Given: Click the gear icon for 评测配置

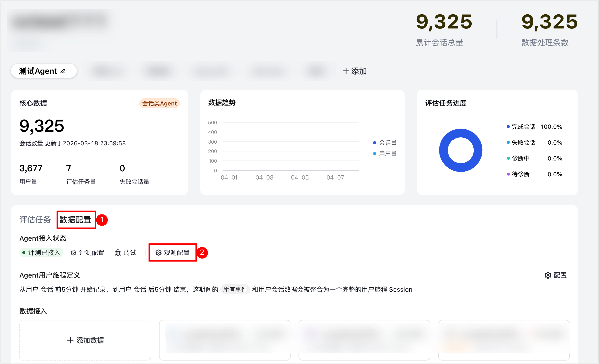Looking at the screenshot, I should coord(74,253).
